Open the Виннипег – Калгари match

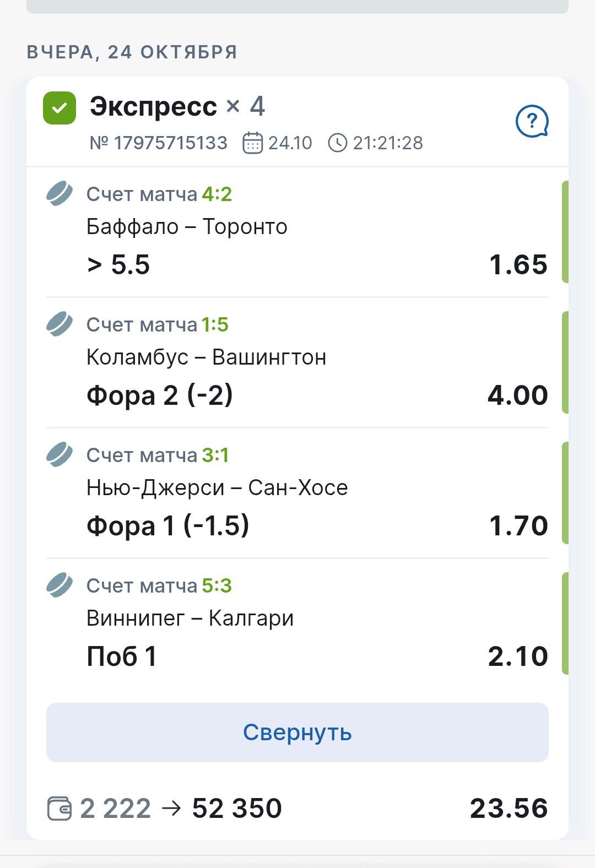click(x=190, y=619)
